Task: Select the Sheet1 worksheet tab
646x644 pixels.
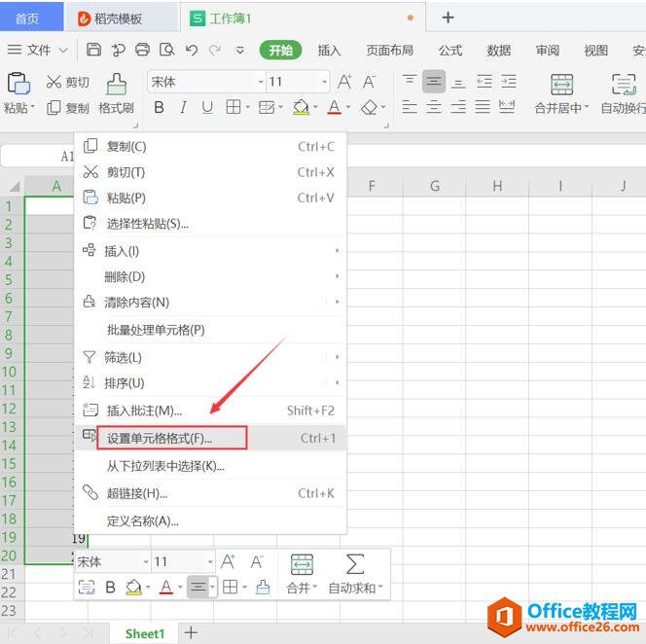Action: pos(145,633)
